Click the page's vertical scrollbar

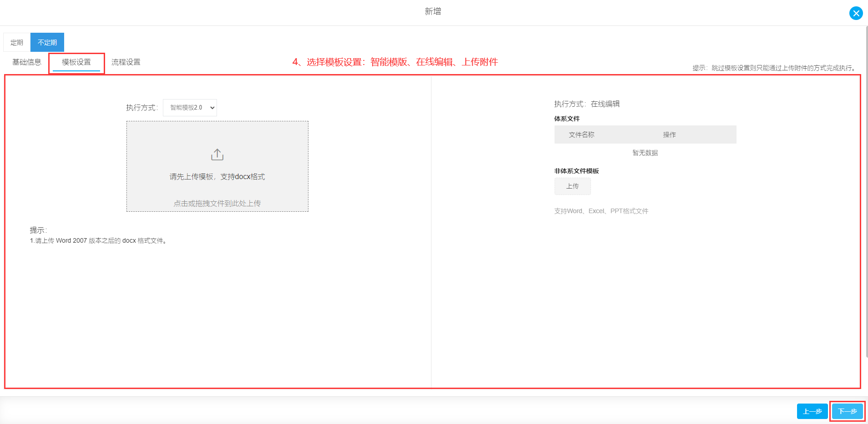[x=866, y=191]
